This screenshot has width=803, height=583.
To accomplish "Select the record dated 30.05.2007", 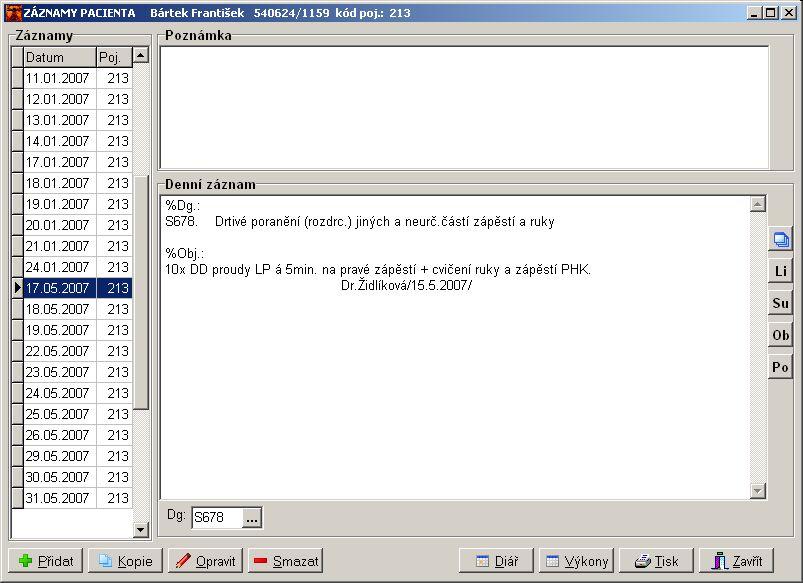I will (78, 477).
